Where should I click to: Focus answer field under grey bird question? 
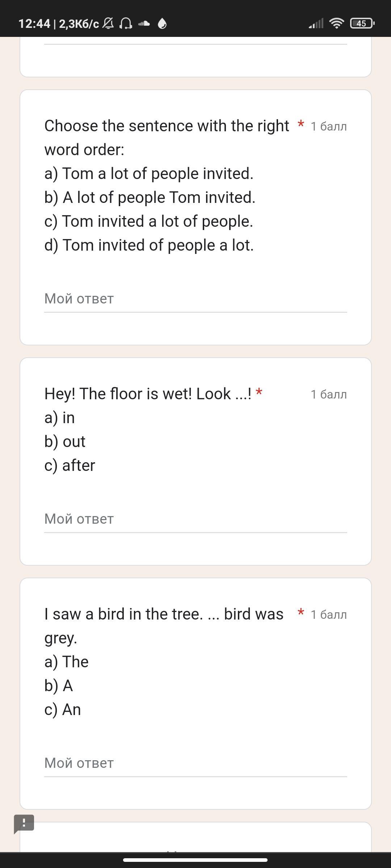195,763
